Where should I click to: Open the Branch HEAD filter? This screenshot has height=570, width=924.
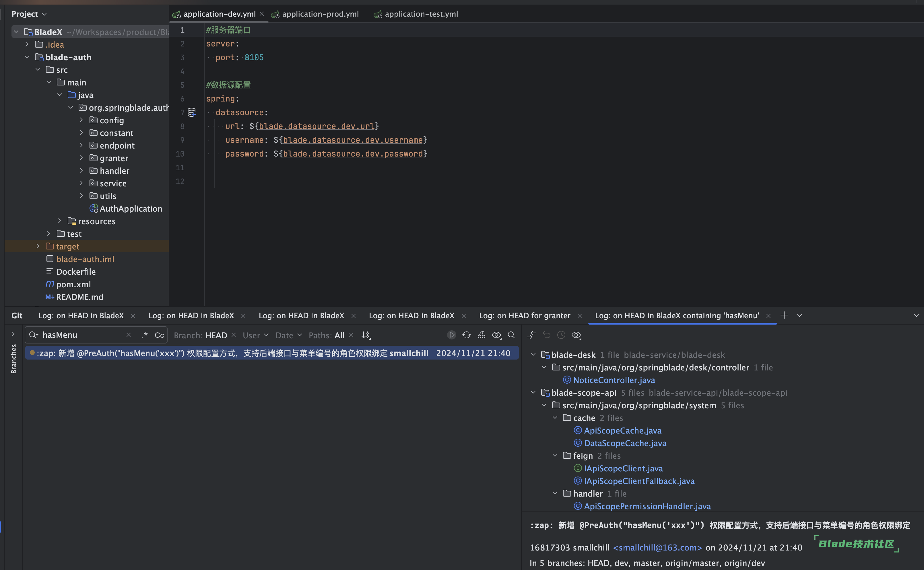click(x=200, y=335)
